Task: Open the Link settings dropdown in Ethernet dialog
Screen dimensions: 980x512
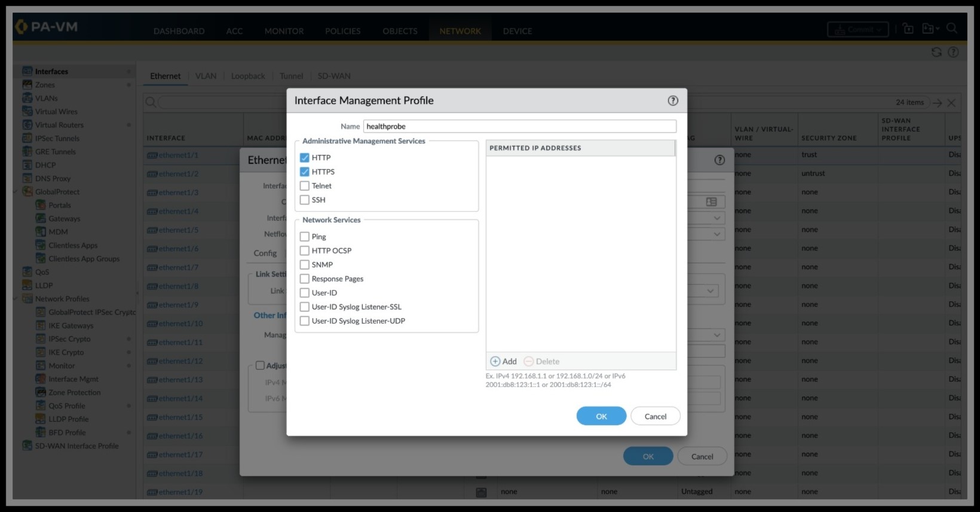Action: tap(710, 291)
